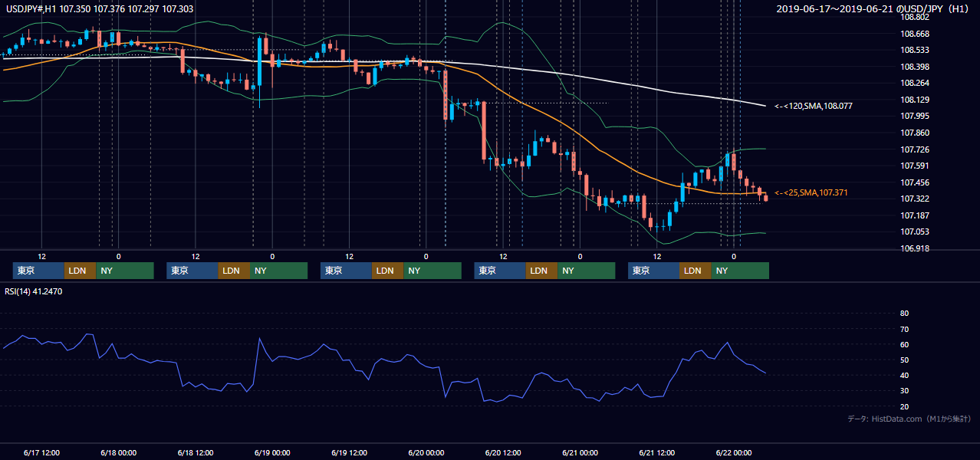Click price axis value 107.591
This screenshot has height=460, width=980.
click(x=914, y=166)
